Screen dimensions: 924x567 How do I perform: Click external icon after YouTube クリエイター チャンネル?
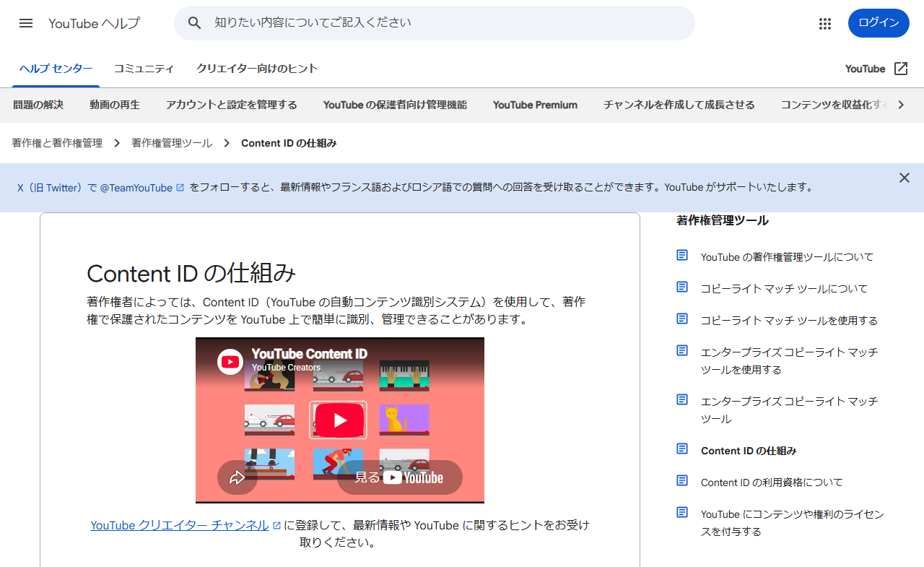[x=276, y=526]
